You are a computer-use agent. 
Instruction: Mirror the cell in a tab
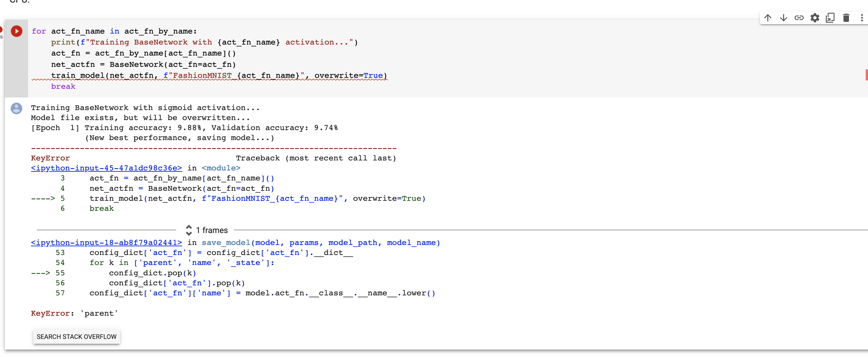(830, 18)
